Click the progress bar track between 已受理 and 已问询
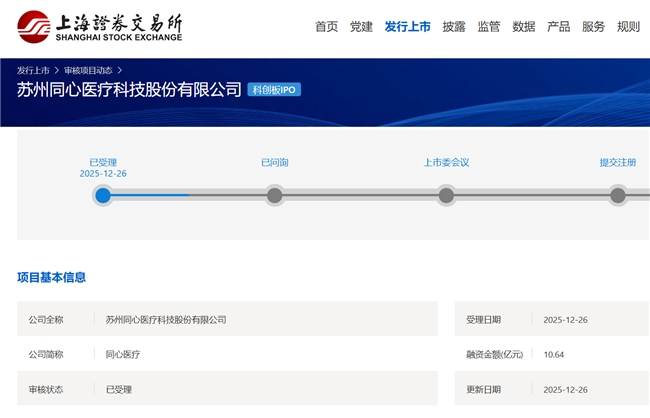This screenshot has height=418, width=650. (190, 195)
